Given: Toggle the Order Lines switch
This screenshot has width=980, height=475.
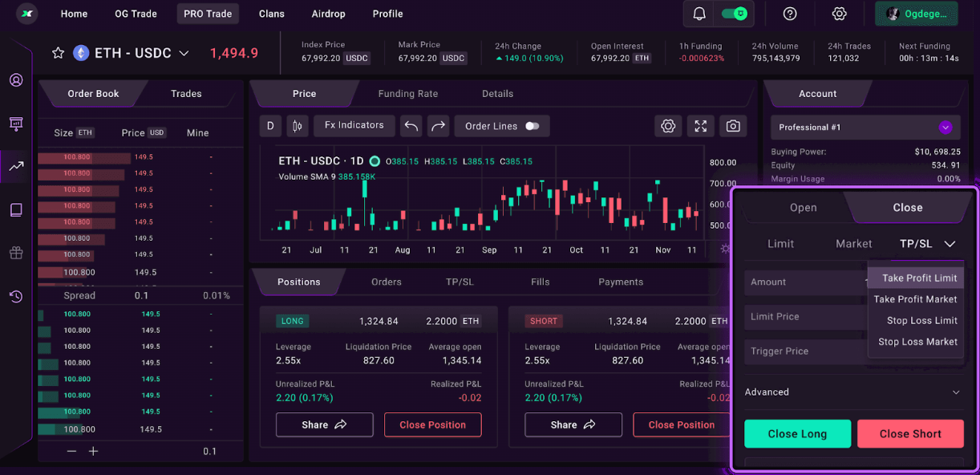Looking at the screenshot, I should [x=532, y=126].
